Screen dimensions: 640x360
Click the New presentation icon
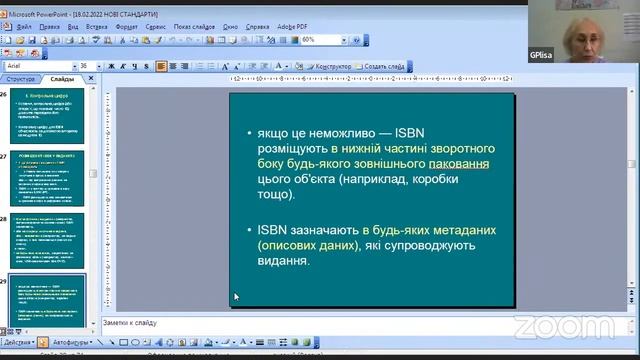click(8, 40)
